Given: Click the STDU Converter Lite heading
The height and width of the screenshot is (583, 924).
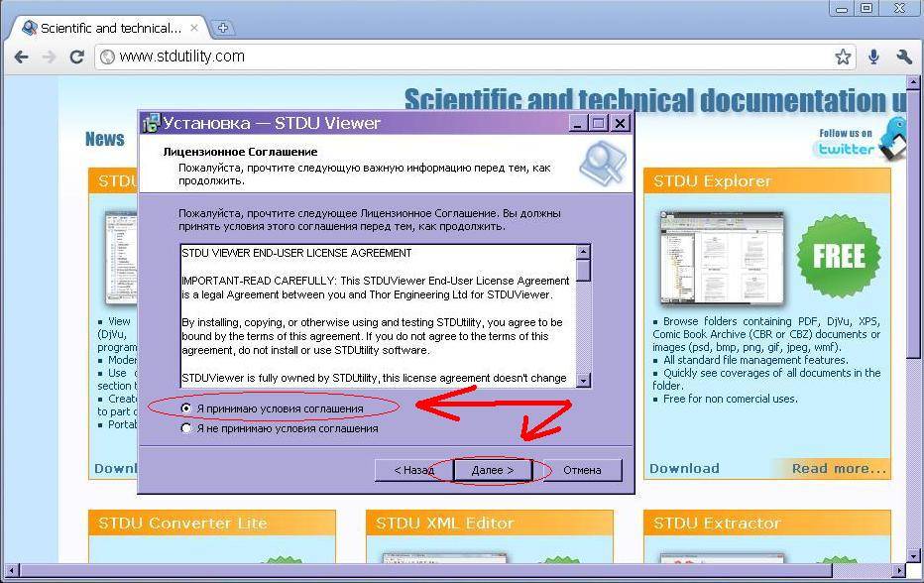Looking at the screenshot, I should [182, 523].
